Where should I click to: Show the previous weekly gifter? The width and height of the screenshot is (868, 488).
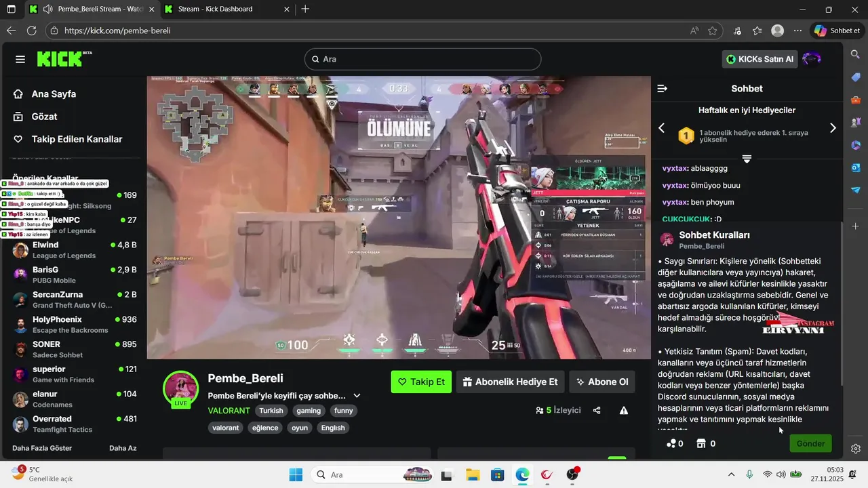click(x=662, y=128)
